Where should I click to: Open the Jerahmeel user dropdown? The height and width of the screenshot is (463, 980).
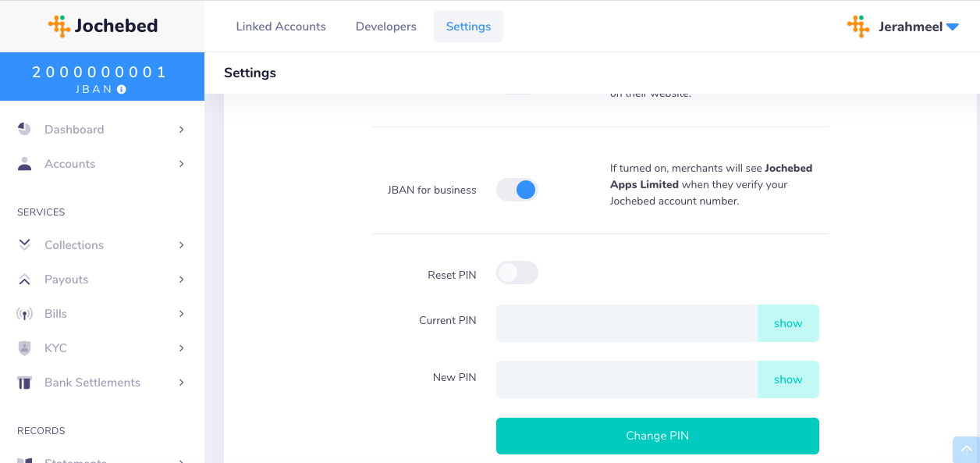903,27
